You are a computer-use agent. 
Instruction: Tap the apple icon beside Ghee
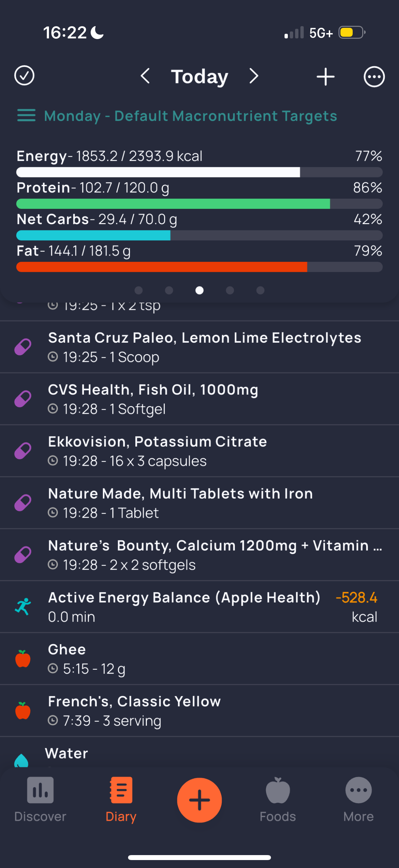(23, 659)
